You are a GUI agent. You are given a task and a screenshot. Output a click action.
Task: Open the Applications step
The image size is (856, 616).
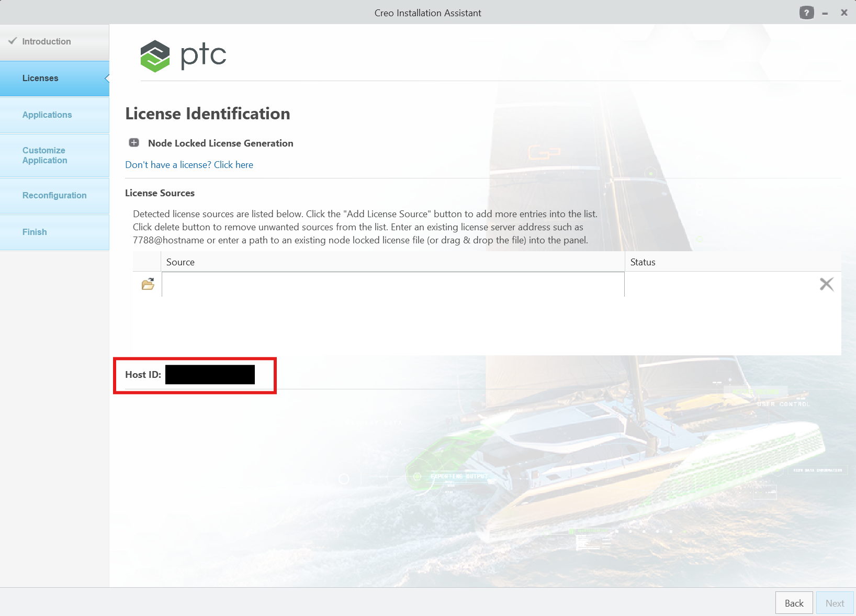tap(54, 115)
